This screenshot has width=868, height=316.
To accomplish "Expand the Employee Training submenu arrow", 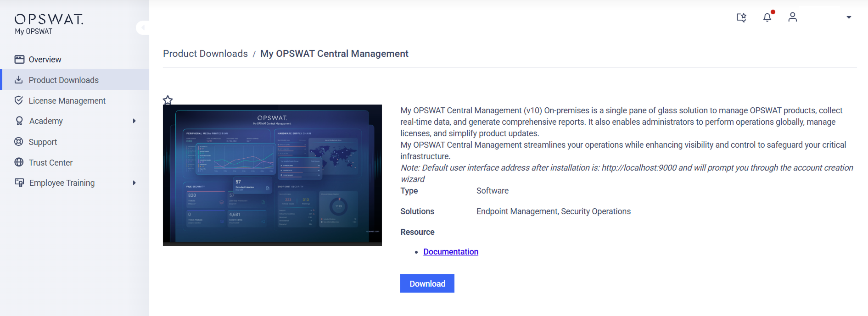I will point(134,183).
